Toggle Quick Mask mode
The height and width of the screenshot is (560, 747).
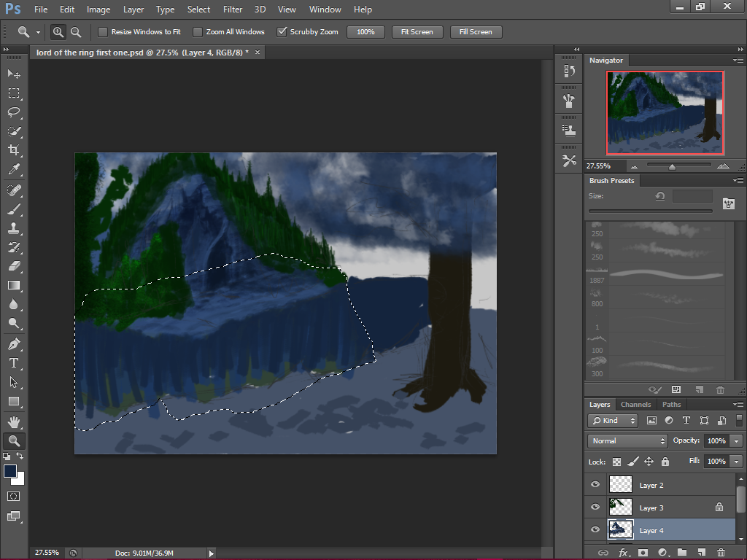[x=14, y=496]
